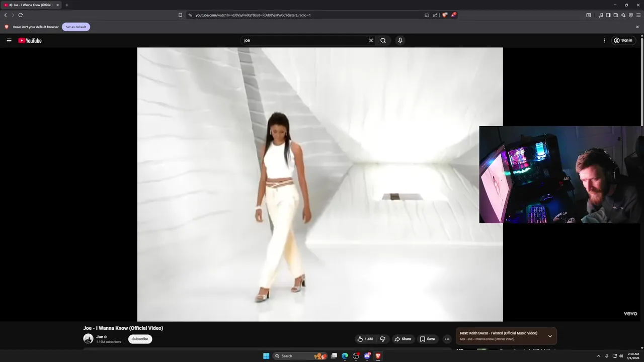Image resolution: width=644 pixels, height=362 pixels.
Task: Open the clock and date flyout
Action: click(x=633, y=356)
